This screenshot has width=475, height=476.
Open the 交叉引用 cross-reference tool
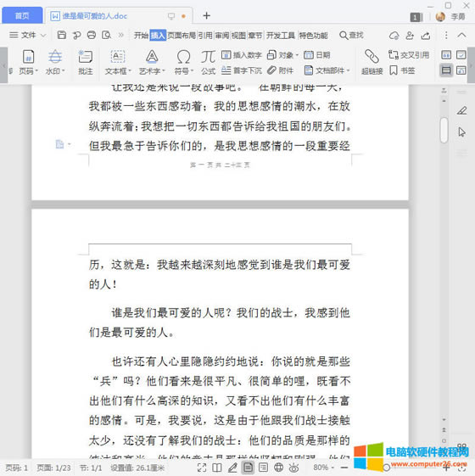point(409,55)
